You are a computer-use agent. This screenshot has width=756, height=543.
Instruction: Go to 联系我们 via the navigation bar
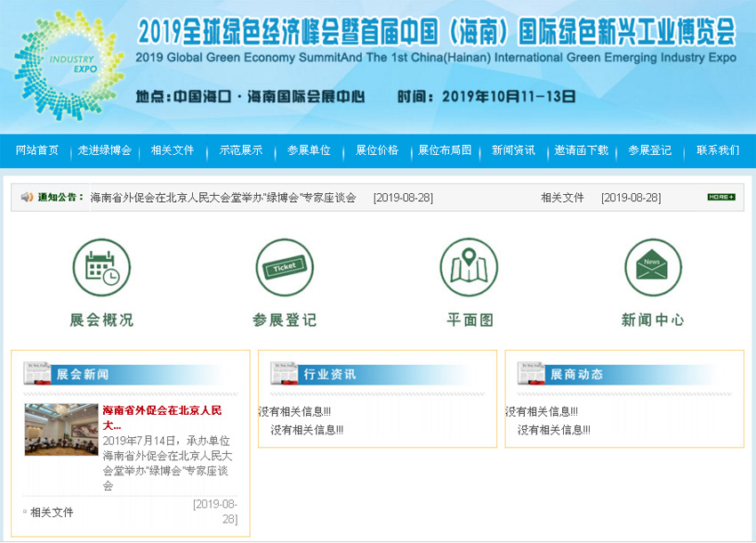719,151
